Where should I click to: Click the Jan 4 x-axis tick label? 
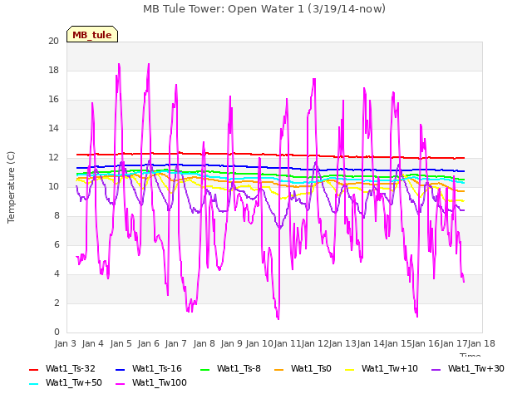tap(93, 343)
